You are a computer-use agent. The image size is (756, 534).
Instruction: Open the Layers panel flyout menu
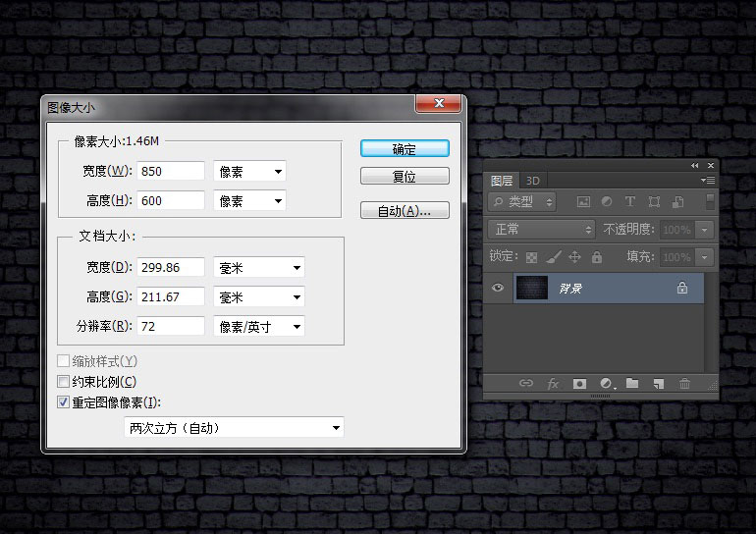coord(708,181)
